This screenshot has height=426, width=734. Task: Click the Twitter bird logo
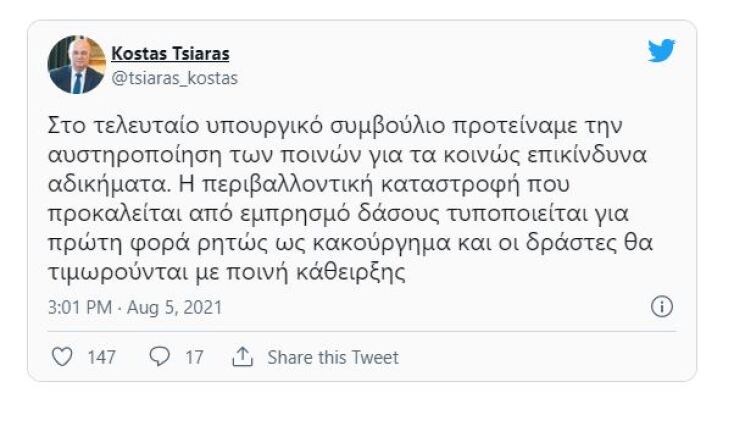coord(661,51)
